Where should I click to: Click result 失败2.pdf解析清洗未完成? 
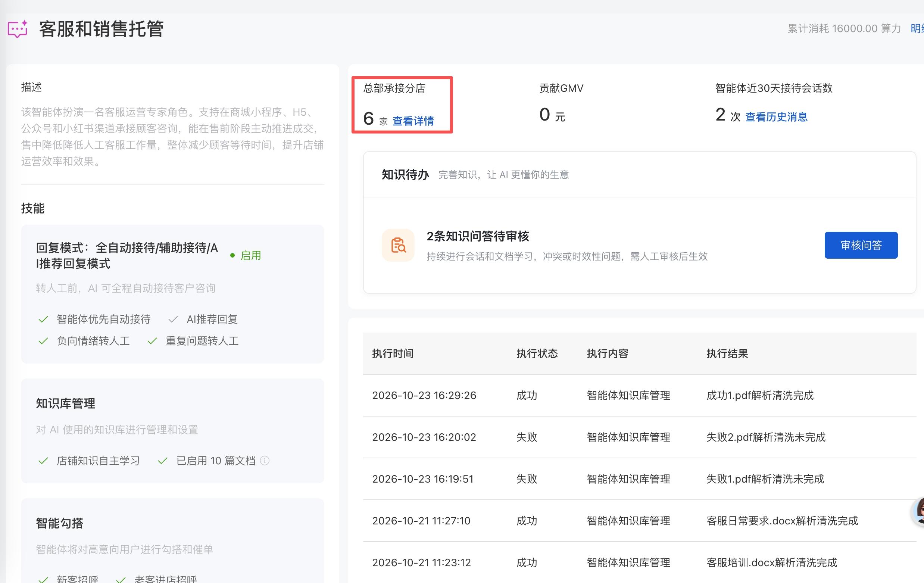766,437
